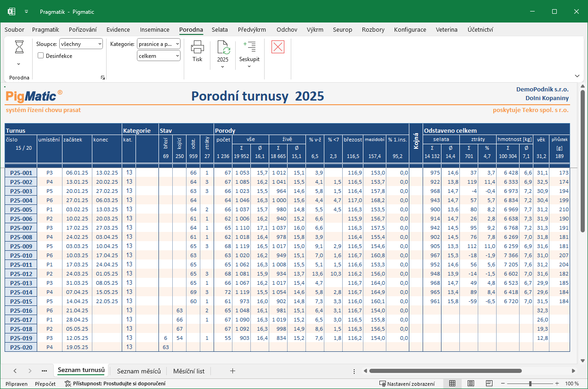Expand the Seskupit dropdown arrow
588x389 pixels.
click(x=249, y=67)
